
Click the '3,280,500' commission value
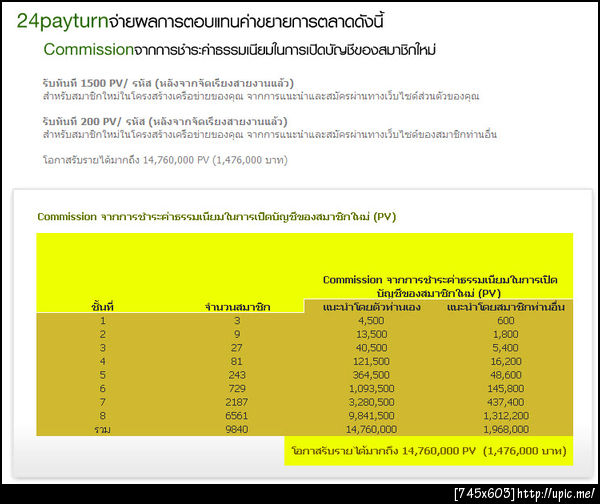[372, 402]
